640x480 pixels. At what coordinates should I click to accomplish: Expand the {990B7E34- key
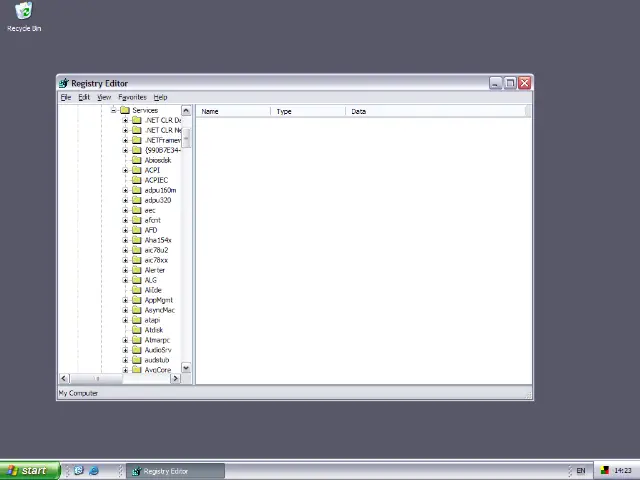pyautogui.click(x=125, y=150)
